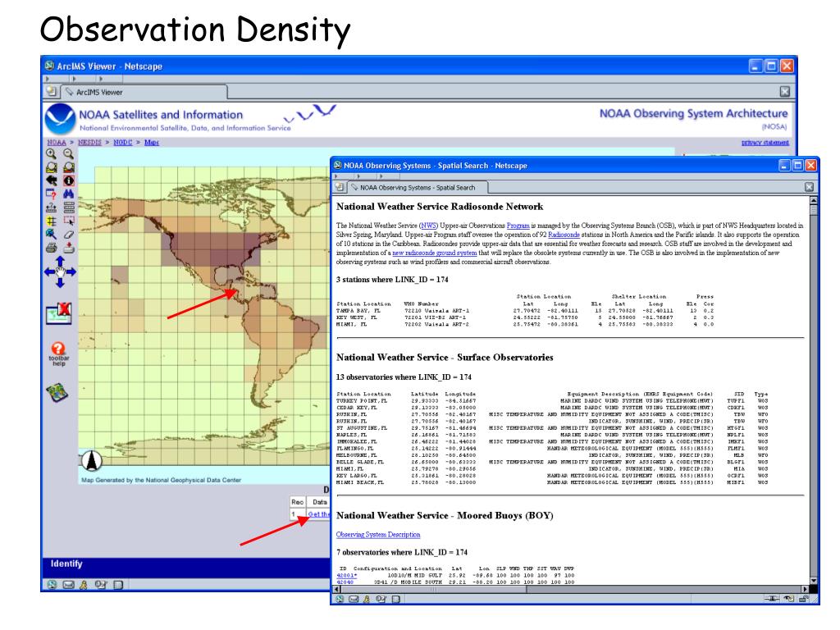Follow the Radiosonde link
840x630 pixels.
pos(564,235)
